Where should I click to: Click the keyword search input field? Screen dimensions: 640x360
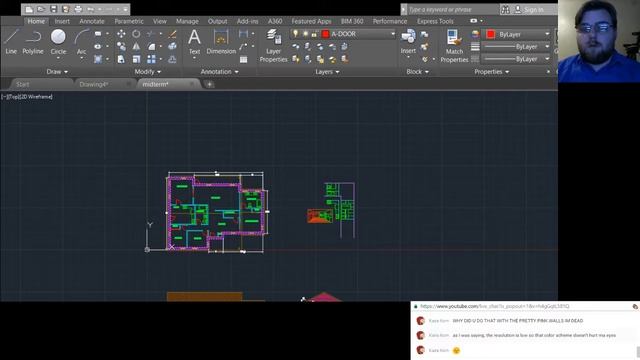point(452,9)
